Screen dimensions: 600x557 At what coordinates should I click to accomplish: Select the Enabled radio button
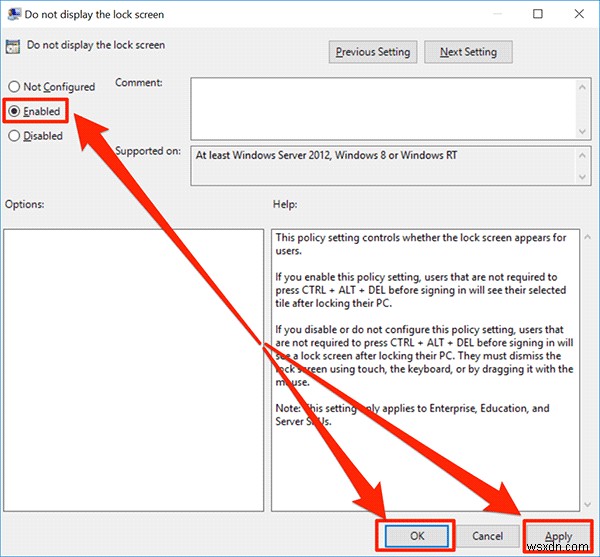point(14,111)
